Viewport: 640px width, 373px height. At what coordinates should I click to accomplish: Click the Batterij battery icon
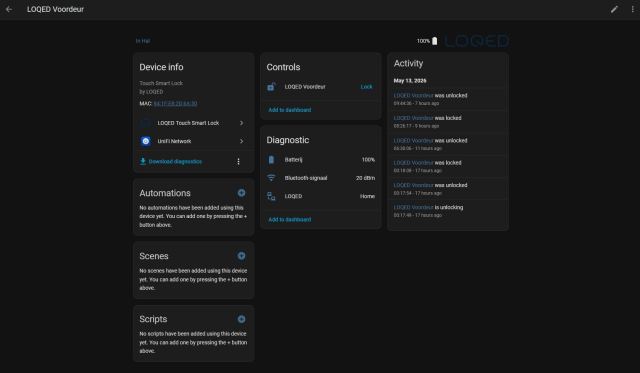click(271, 160)
